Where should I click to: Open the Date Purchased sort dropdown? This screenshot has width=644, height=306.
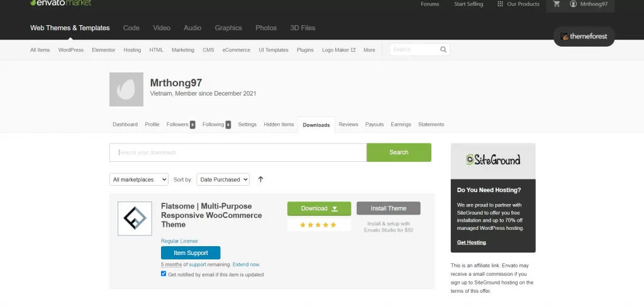223,179
